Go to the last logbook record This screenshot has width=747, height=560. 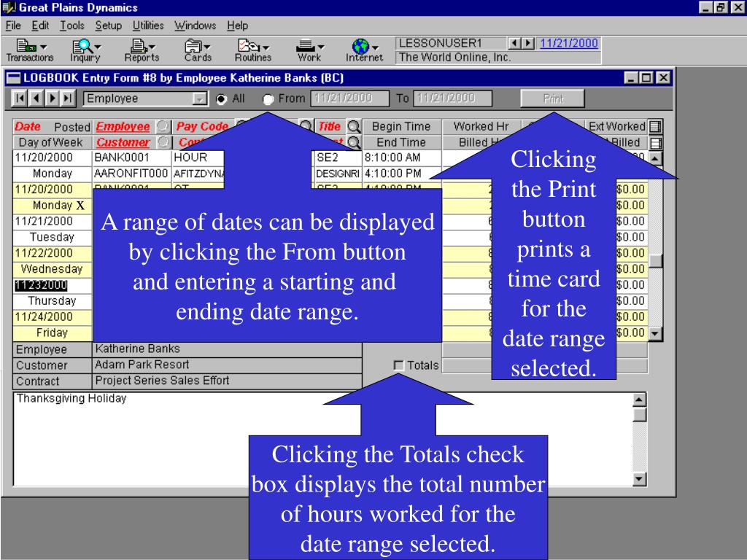pos(68,98)
